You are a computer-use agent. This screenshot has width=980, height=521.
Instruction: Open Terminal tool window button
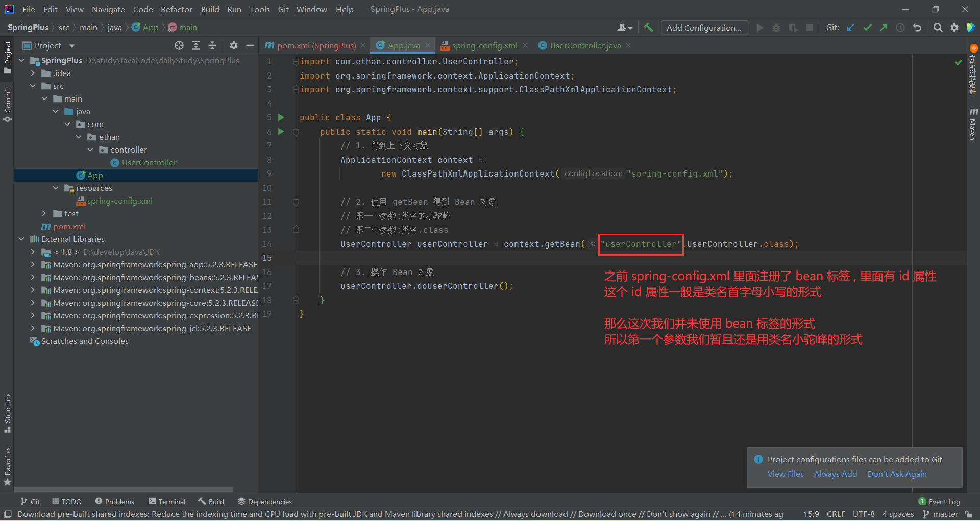coord(167,502)
